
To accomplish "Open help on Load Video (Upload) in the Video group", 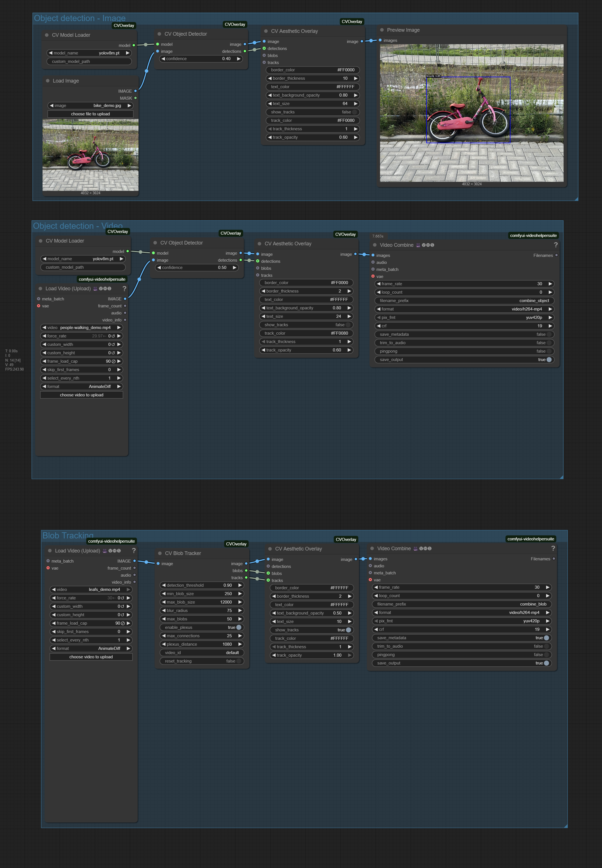I will pyautogui.click(x=124, y=289).
